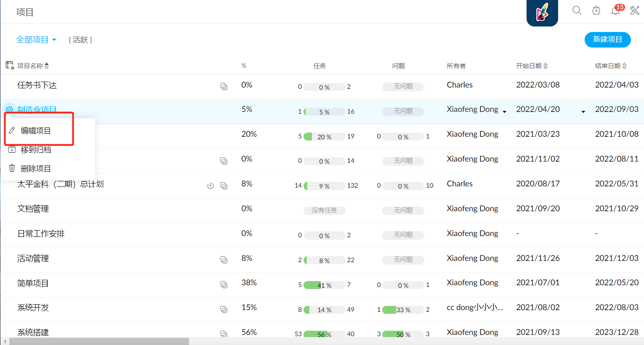Click the 新建项目 button
The width and height of the screenshot is (644, 345).
pos(607,40)
